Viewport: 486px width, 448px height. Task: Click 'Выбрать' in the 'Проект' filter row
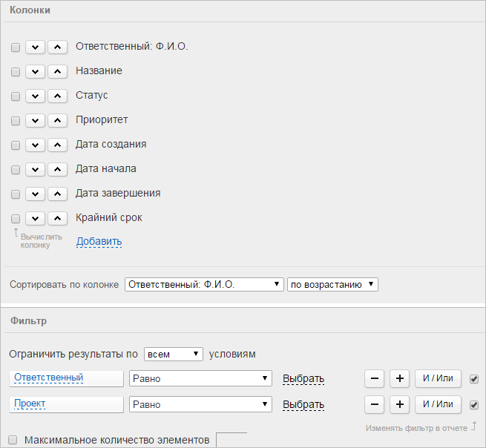tap(303, 405)
